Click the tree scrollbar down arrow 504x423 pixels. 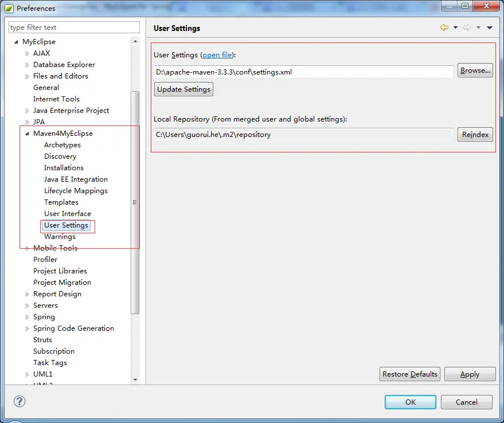tap(135, 380)
